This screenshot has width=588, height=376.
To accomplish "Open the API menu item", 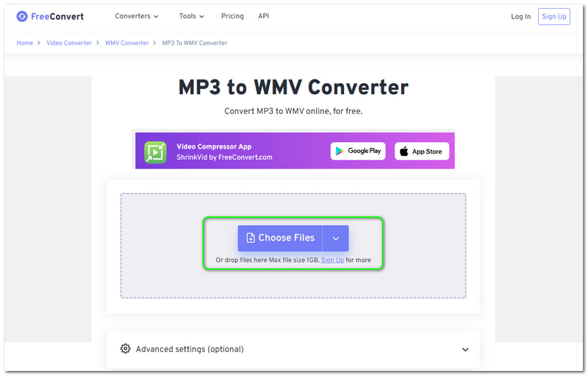I will pyautogui.click(x=264, y=16).
